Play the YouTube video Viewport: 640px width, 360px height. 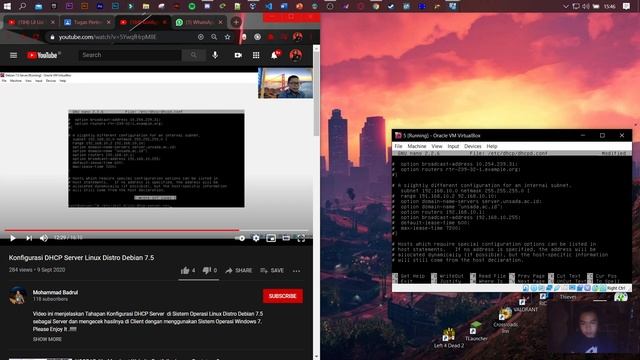[x=13, y=238]
